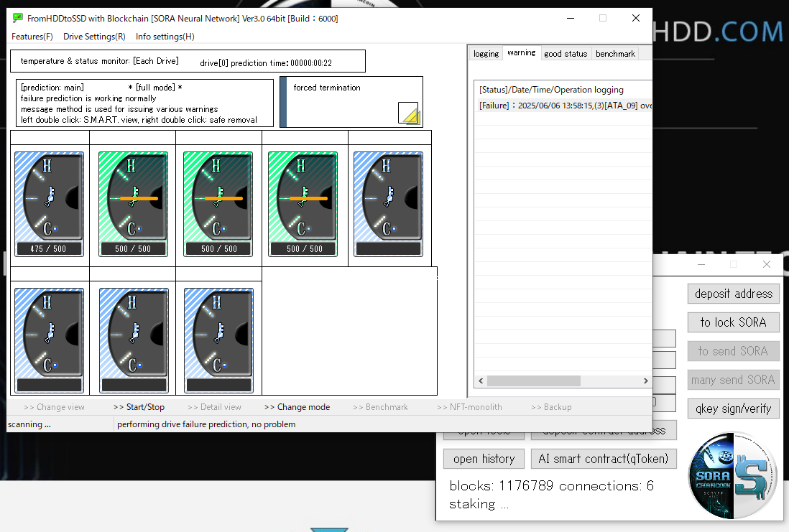Click the scanning ... status bar text
The height and width of the screenshot is (532, 789).
tap(29, 424)
